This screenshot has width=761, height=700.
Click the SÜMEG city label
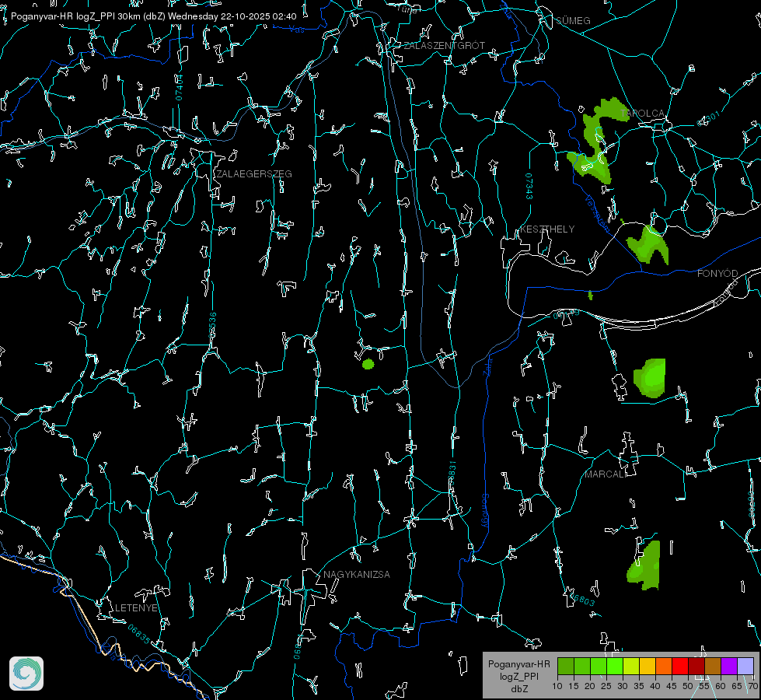point(573,20)
